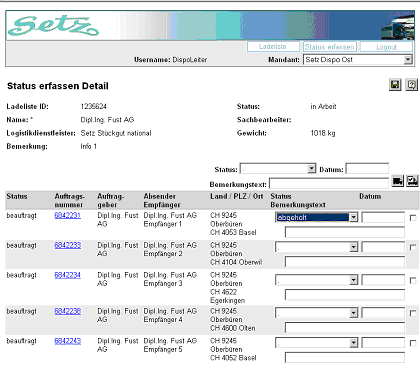Switch to the Status erfassen tab
Image resolution: width=420 pixels, height=373 pixels.
point(330,47)
